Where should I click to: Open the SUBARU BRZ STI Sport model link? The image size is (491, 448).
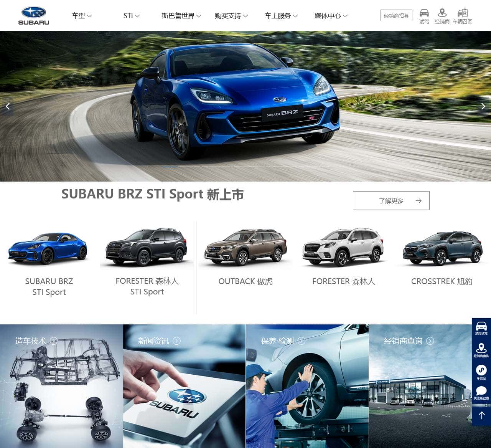click(x=49, y=287)
